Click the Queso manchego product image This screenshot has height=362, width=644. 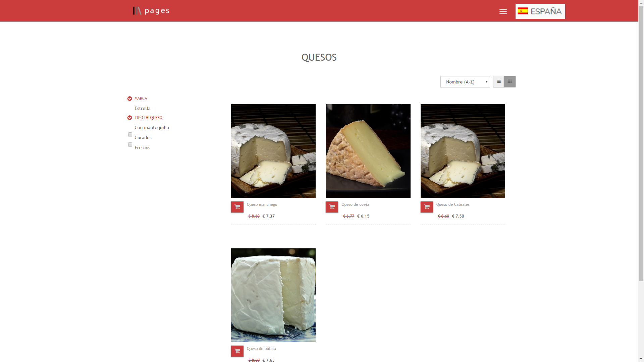coord(273,151)
